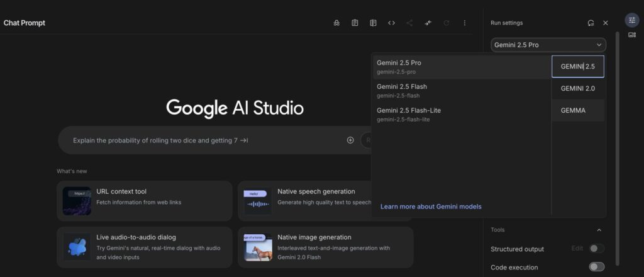Open the URL context tool card

pyautogui.click(x=145, y=201)
